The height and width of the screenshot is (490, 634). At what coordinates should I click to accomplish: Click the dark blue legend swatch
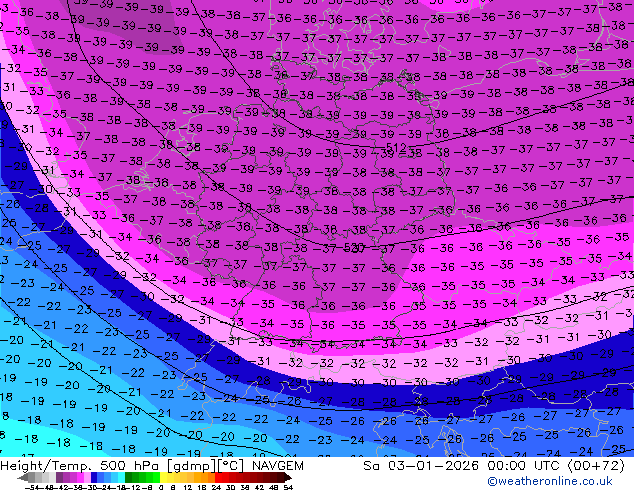tap(94, 477)
